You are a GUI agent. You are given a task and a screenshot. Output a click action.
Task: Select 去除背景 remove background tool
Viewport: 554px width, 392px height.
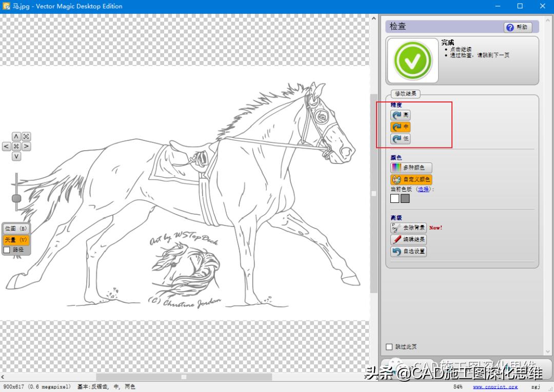(408, 228)
